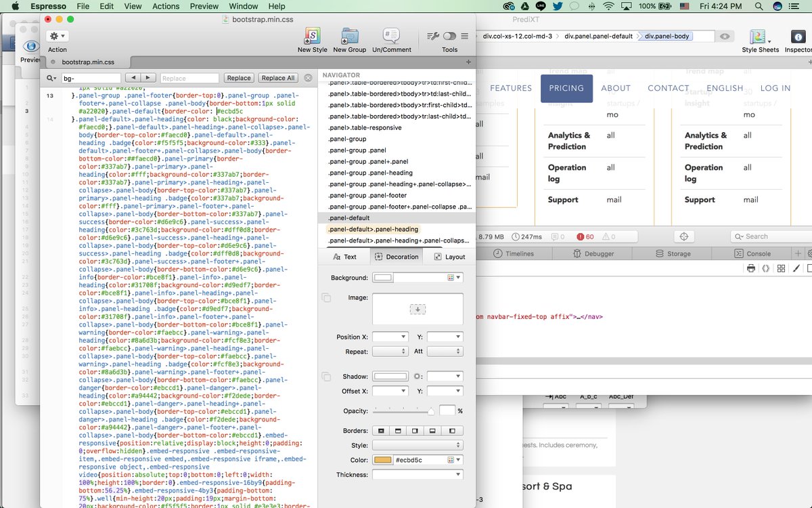Image resolution: width=812 pixels, height=508 pixels.
Task: Click the Opacity slider
Action: [404, 411]
